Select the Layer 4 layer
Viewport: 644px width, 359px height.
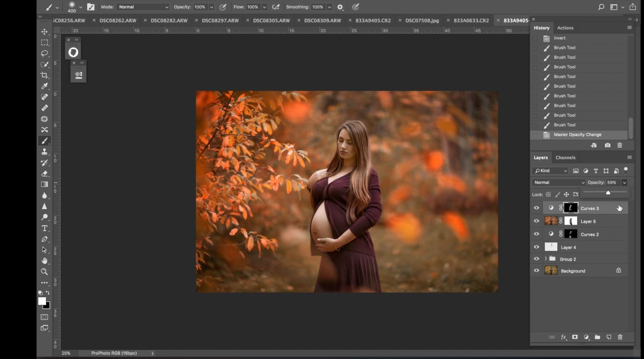[x=585, y=247]
